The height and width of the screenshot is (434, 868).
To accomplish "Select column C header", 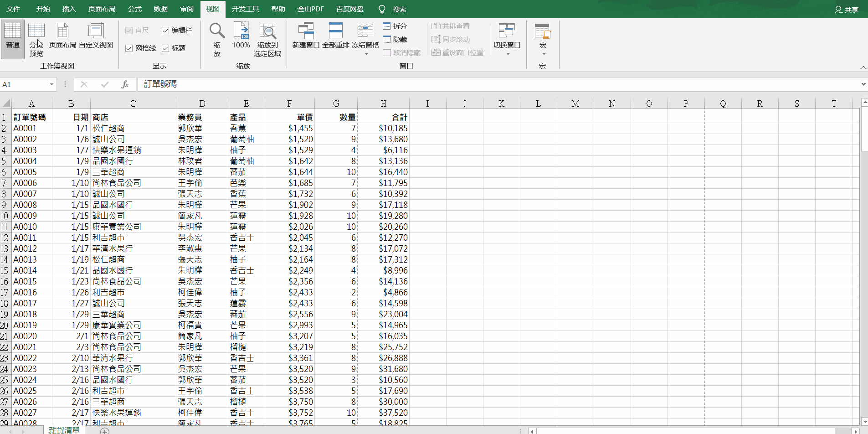I will (133, 103).
